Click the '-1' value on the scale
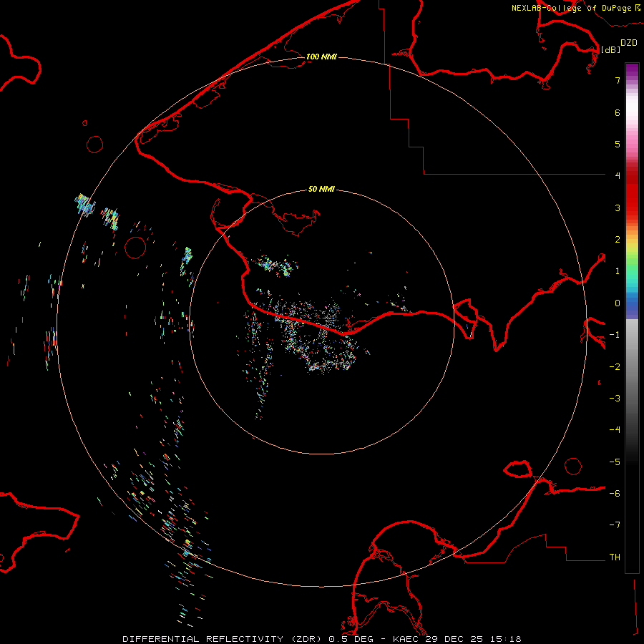This screenshot has width=644, height=644. pyautogui.click(x=615, y=335)
